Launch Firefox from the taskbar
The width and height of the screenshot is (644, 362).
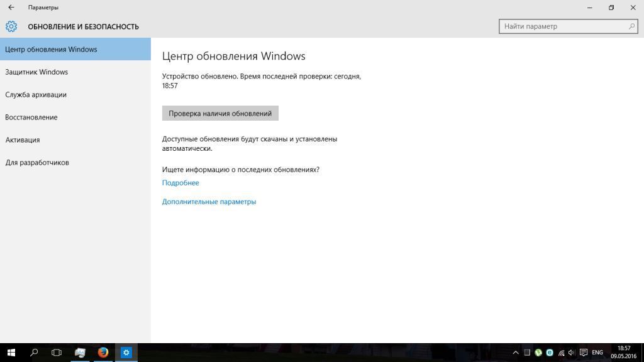click(x=103, y=353)
